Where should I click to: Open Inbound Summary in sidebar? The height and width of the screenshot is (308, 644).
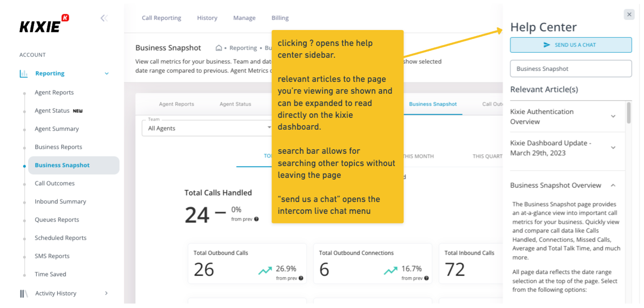pos(60,202)
